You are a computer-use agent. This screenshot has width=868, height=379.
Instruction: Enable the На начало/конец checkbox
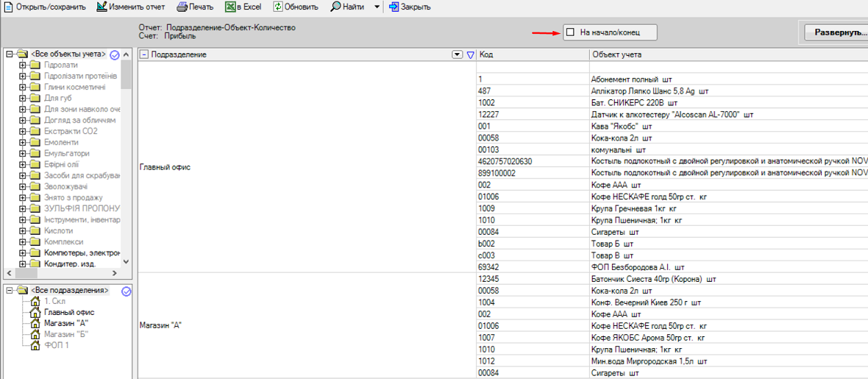(570, 32)
